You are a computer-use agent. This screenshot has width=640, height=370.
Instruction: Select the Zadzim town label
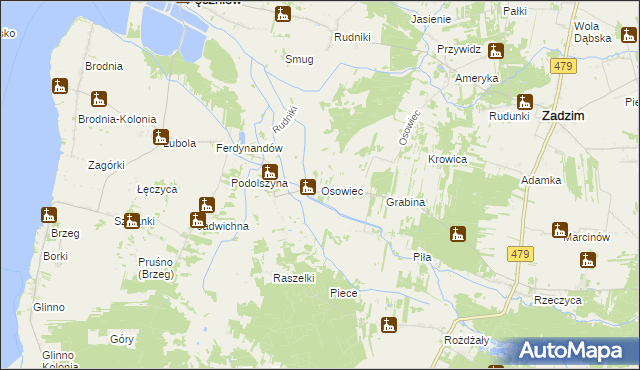click(x=563, y=116)
